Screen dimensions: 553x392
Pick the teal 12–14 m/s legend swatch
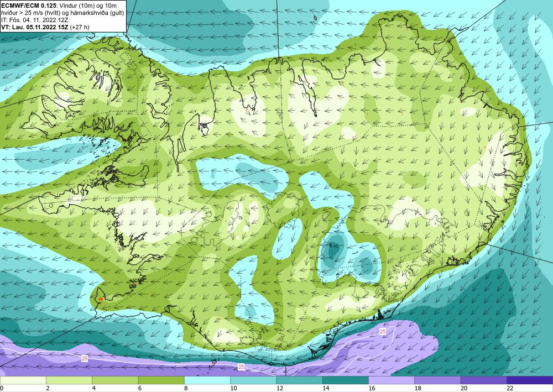coord(299,380)
